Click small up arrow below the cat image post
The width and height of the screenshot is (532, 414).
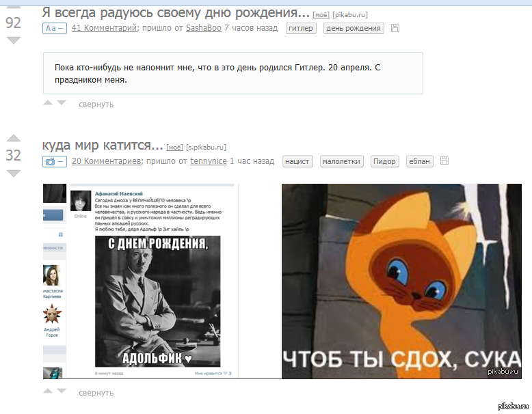[x=48, y=391]
